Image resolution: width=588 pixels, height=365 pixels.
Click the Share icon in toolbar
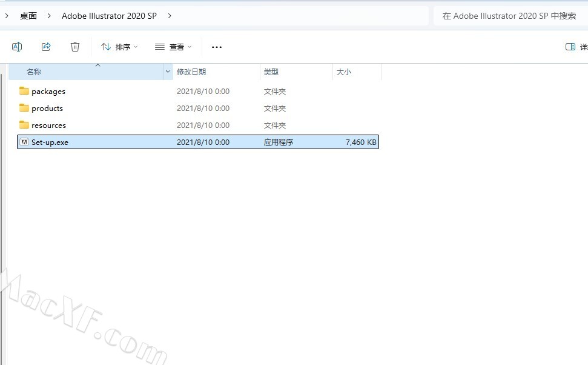point(46,47)
